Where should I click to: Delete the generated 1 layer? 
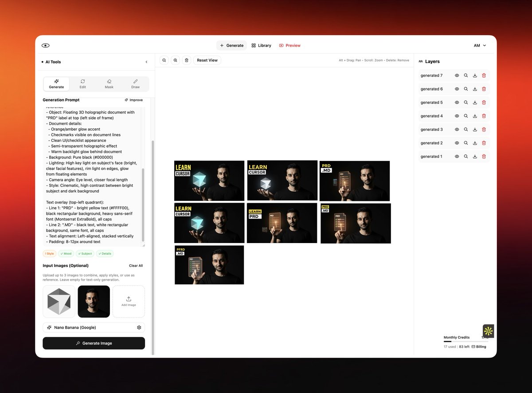[484, 156]
